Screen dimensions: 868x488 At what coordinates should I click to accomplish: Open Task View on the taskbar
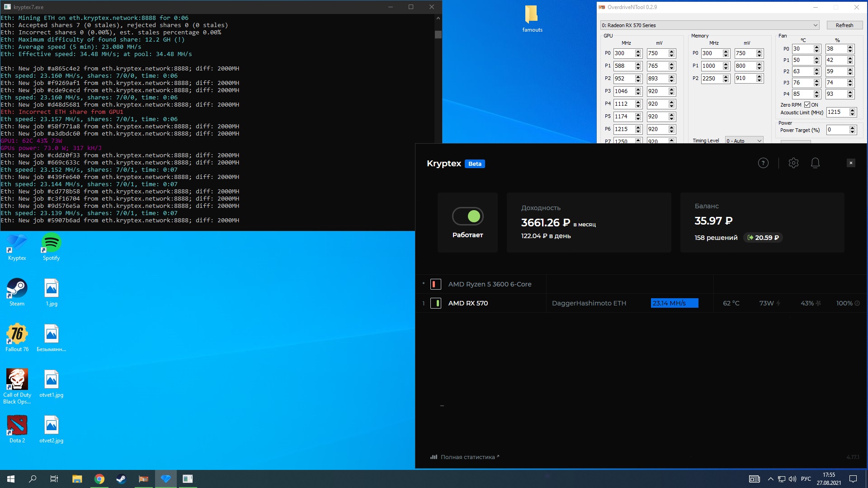[54, 479]
